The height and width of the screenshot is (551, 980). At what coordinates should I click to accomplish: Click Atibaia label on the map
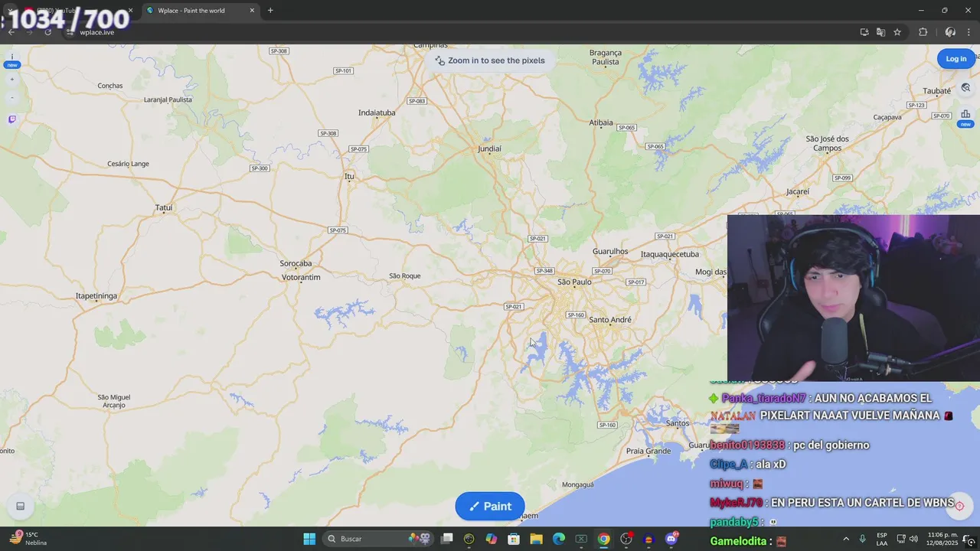click(x=601, y=122)
